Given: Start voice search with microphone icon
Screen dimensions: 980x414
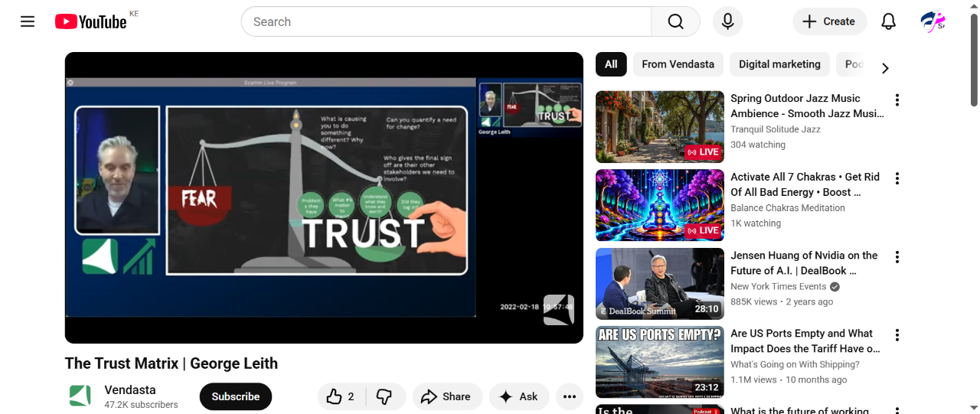Looking at the screenshot, I should point(728,21).
